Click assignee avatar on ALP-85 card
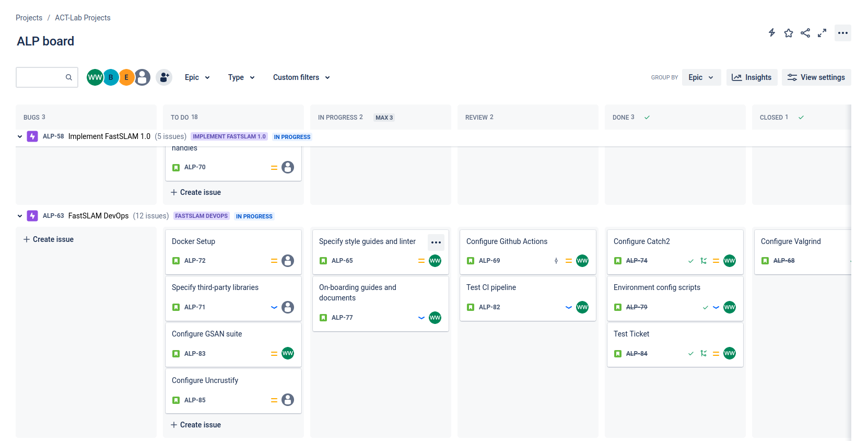868x441 pixels. [288, 400]
